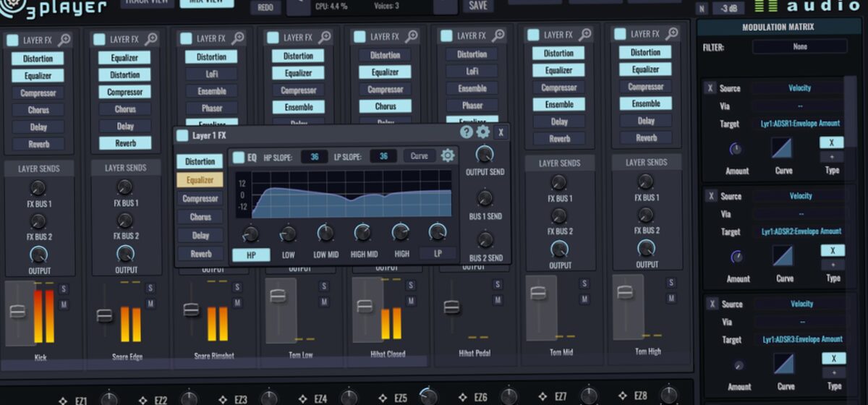The image size is (868, 405).
Task: Open the second modulation Source Velocity dropdown
Action: (799, 196)
